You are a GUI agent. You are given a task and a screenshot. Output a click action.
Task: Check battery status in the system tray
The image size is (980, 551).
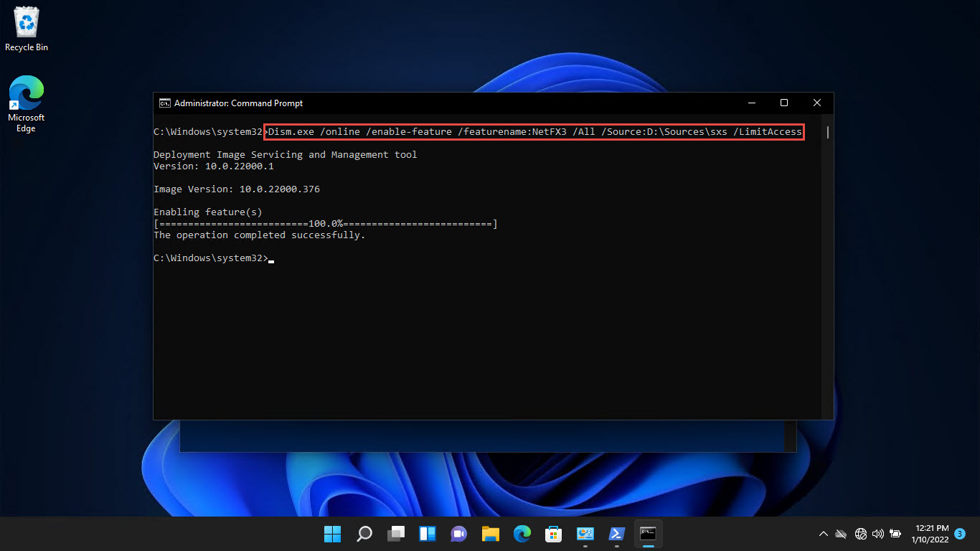[895, 534]
